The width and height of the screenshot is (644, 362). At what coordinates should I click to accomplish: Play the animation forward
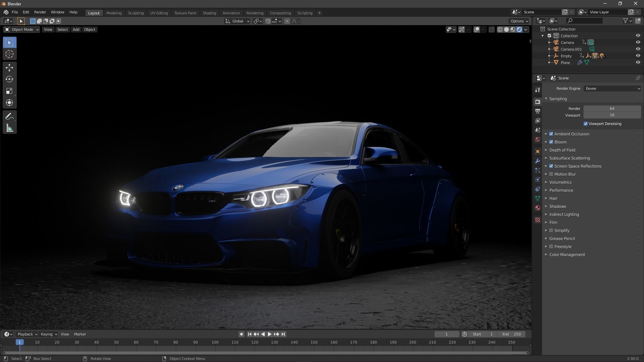coord(270,334)
